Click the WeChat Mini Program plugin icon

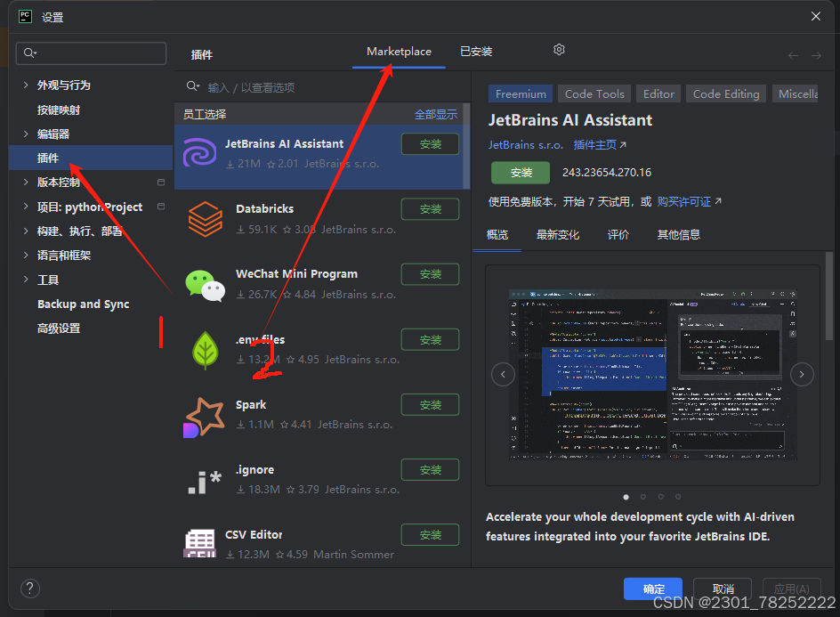206,285
